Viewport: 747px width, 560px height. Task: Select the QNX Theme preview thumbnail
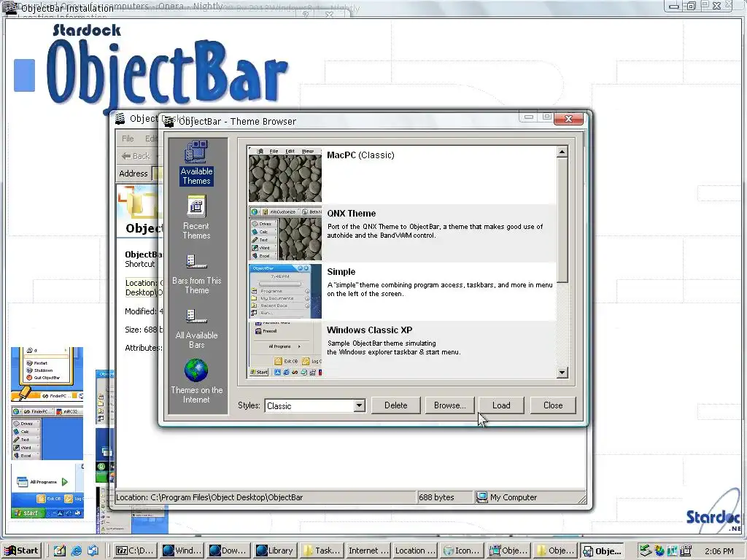coord(285,233)
